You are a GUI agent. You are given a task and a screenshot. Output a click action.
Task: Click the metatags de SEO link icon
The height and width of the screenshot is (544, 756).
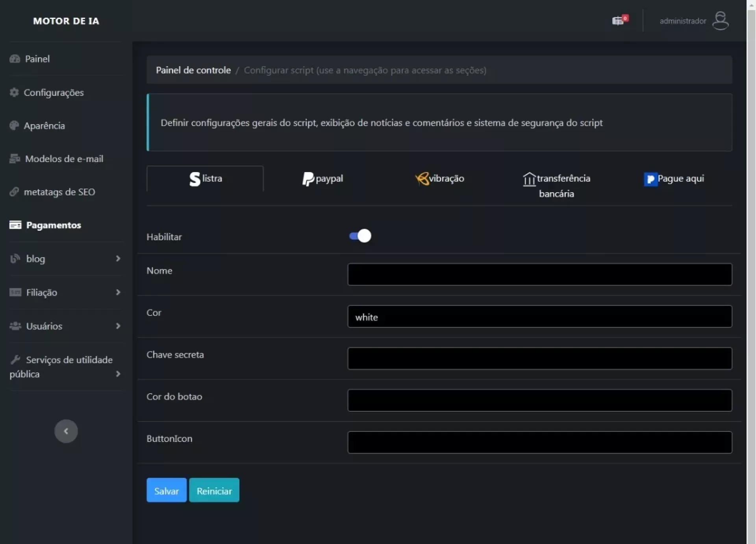14,192
